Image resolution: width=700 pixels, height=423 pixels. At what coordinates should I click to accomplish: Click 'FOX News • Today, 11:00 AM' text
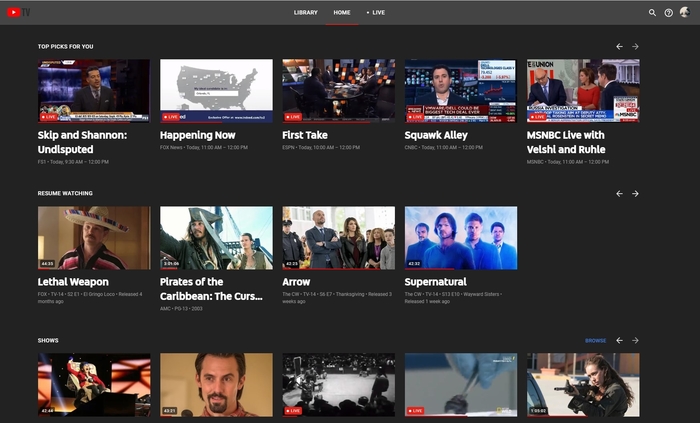click(x=204, y=147)
